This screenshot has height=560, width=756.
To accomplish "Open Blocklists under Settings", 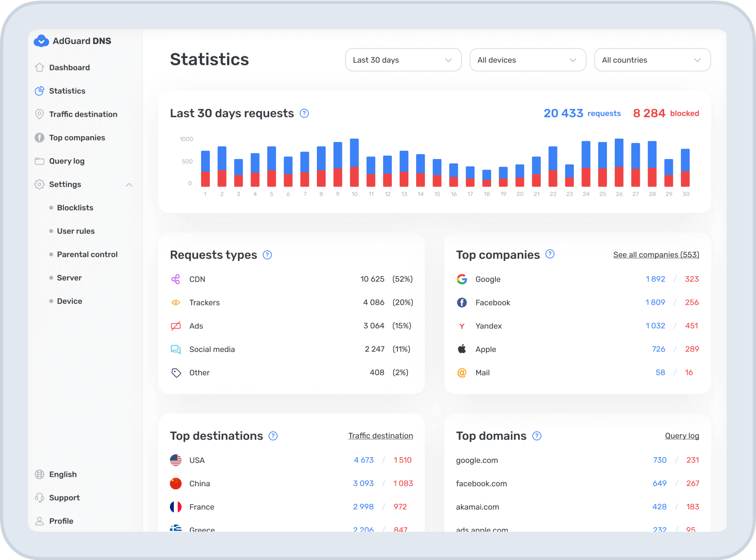I will 75,208.
